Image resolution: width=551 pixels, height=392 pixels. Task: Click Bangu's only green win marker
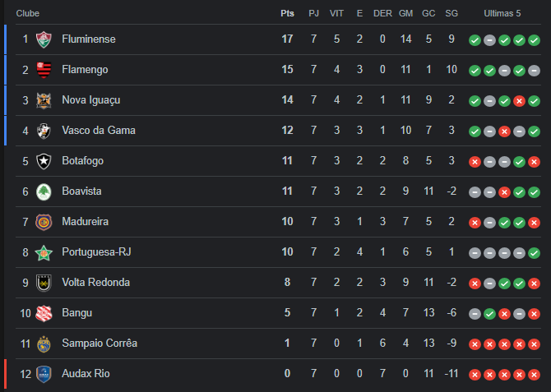pos(489,314)
